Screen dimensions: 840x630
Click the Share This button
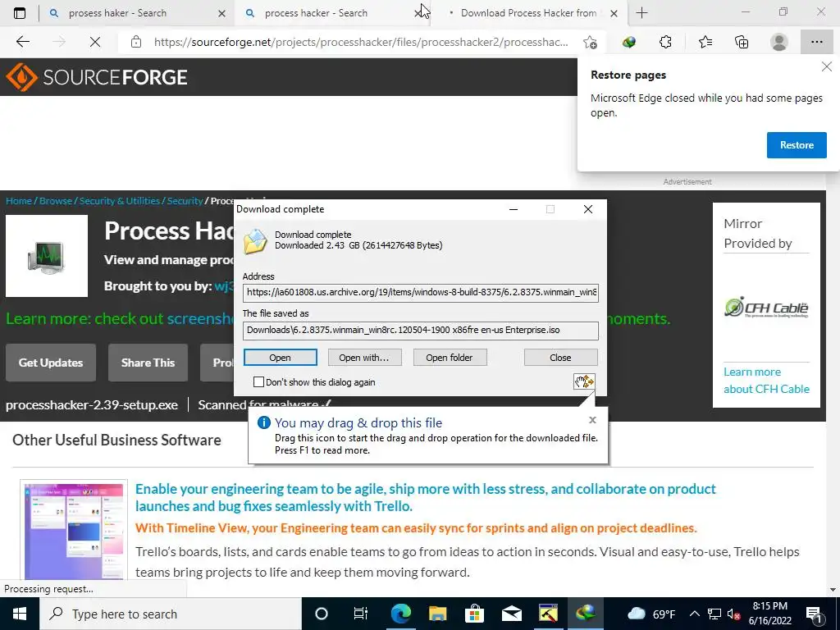pos(148,363)
